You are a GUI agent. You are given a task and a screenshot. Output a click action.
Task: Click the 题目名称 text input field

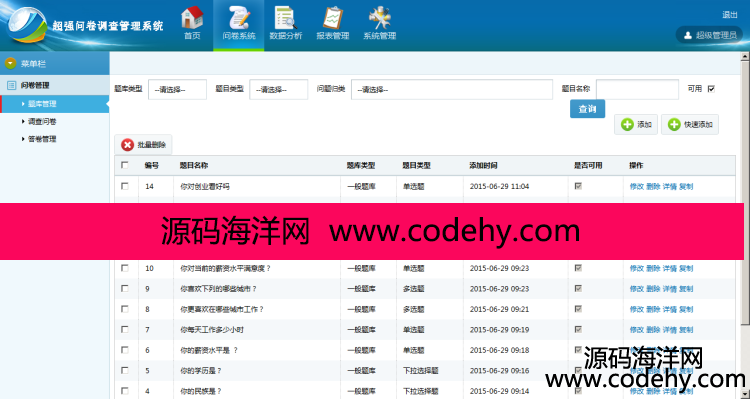click(638, 89)
